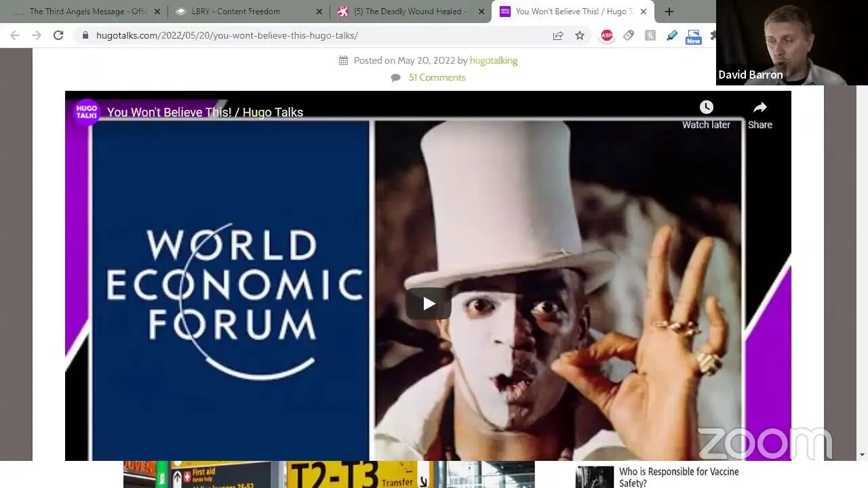The width and height of the screenshot is (868, 488).
Task: Open the video title You Won't Believe This
Action: click(205, 113)
